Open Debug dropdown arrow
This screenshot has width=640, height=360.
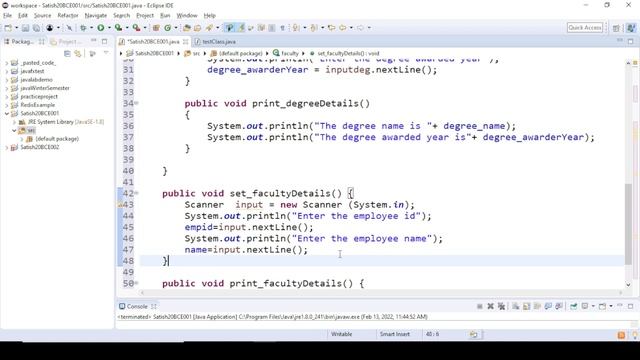click(x=91, y=28)
